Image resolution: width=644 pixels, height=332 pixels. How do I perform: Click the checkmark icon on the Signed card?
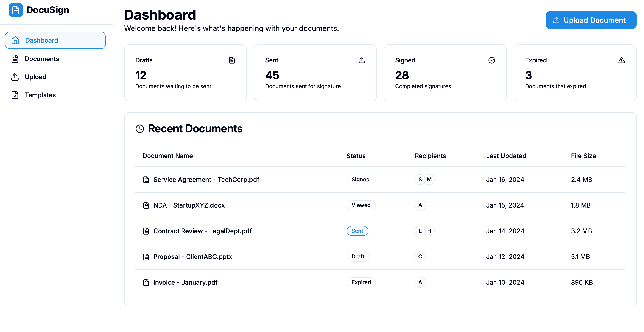click(x=492, y=60)
